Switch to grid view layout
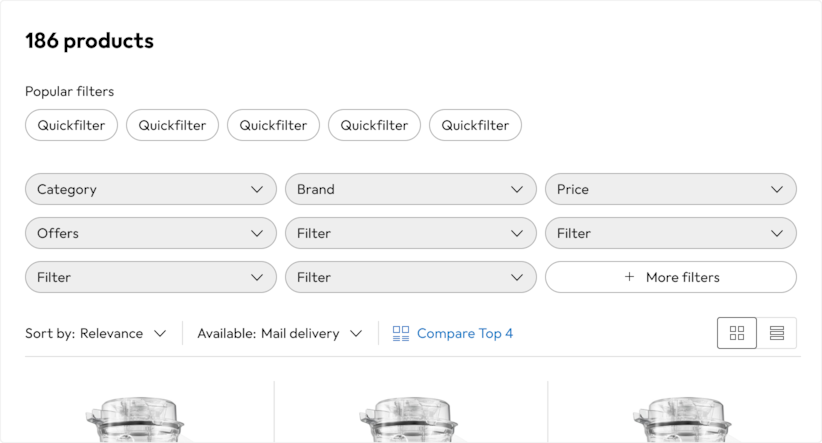 pos(737,333)
